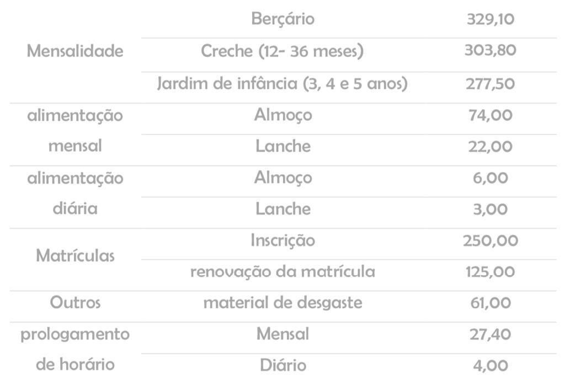Click the Mensal prolongamento price 27,40
This screenshot has height=392, width=565.
490,335
